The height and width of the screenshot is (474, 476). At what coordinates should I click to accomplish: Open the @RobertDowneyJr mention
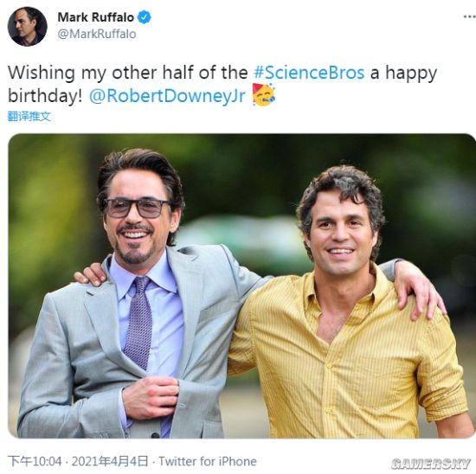[167, 96]
